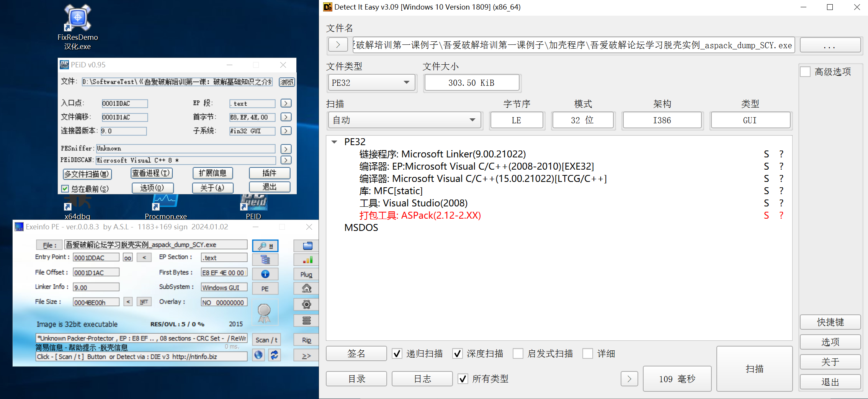Click the blue refresh arrows icon in Exeinfo PE

tap(274, 355)
